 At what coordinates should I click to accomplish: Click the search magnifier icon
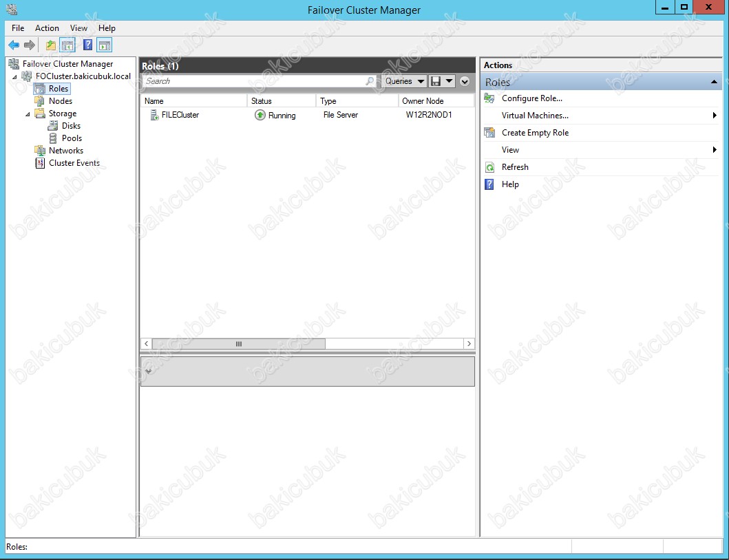pos(370,81)
